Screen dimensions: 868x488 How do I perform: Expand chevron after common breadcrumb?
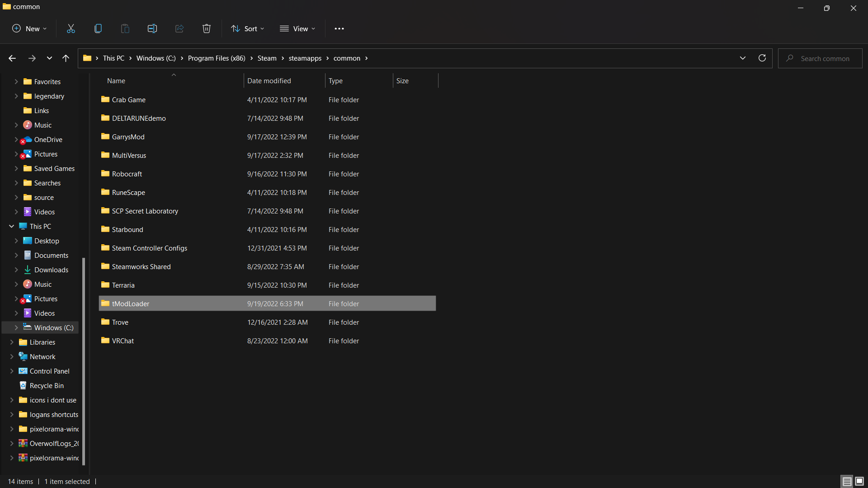tap(366, 58)
